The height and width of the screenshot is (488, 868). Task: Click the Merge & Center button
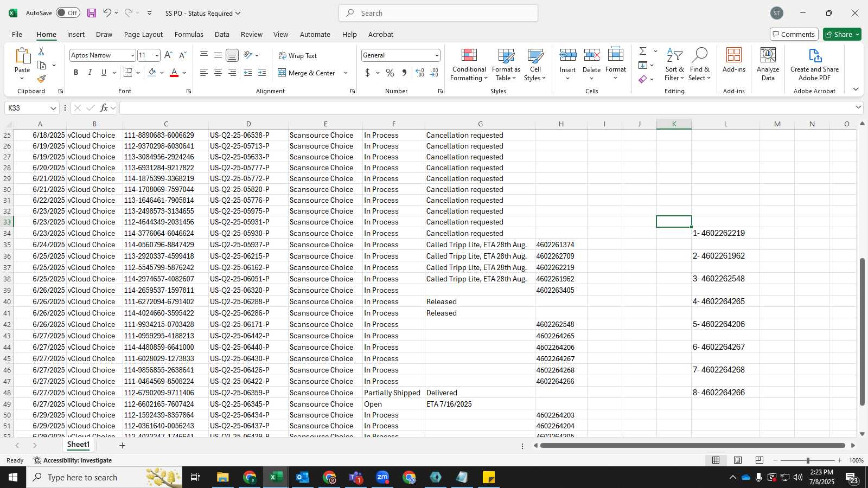pyautogui.click(x=307, y=73)
